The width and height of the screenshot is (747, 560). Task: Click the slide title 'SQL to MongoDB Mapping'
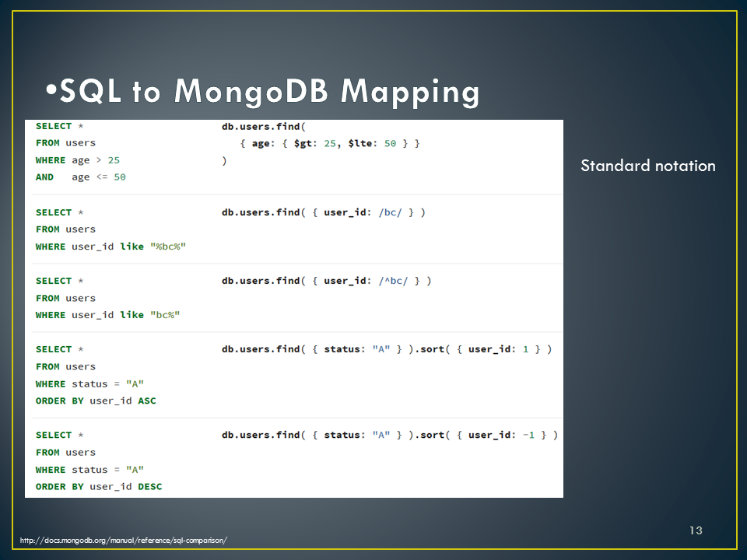[269, 90]
